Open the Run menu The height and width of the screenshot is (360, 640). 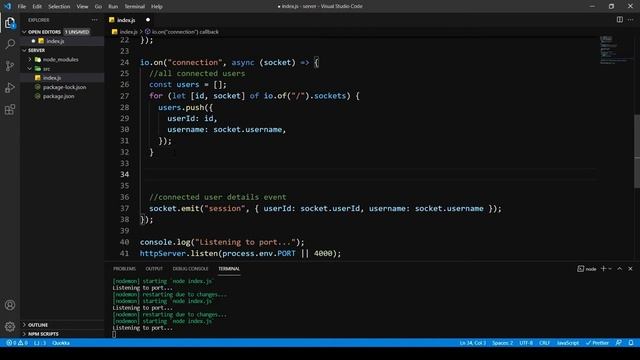point(113,6)
